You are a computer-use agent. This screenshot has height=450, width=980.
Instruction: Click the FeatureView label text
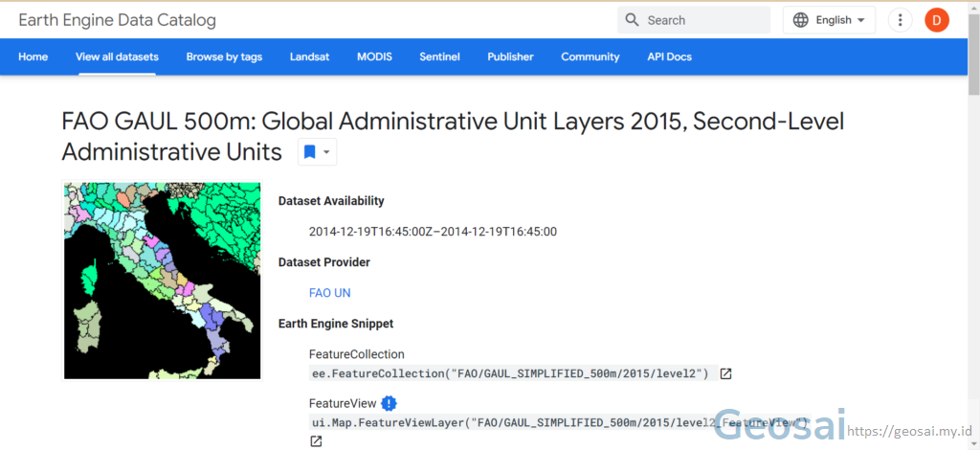click(343, 403)
